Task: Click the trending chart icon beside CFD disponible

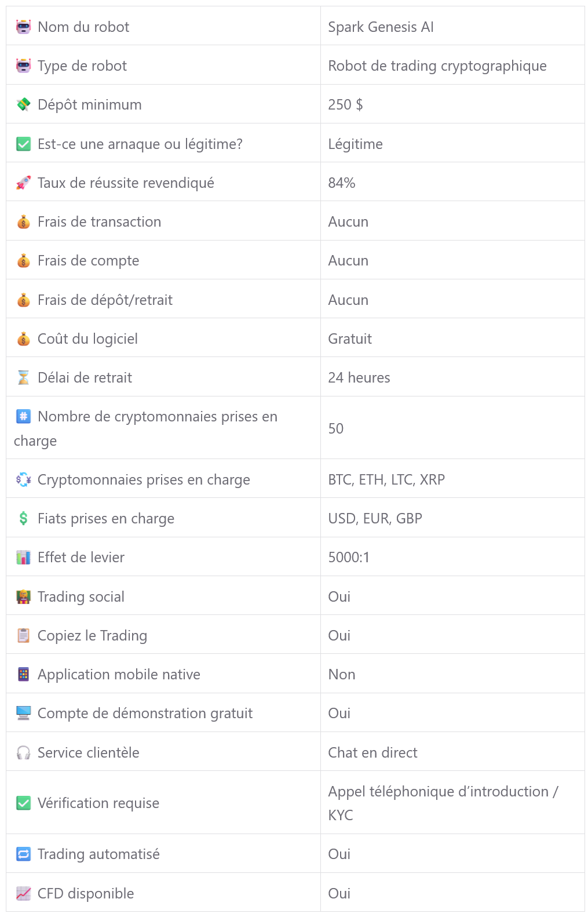Action: point(23,893)
